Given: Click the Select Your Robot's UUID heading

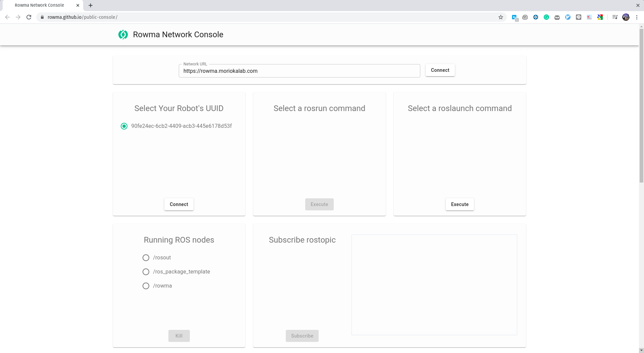Looking at the screenshot, I should pyautogui.click(x=179, y=108).
